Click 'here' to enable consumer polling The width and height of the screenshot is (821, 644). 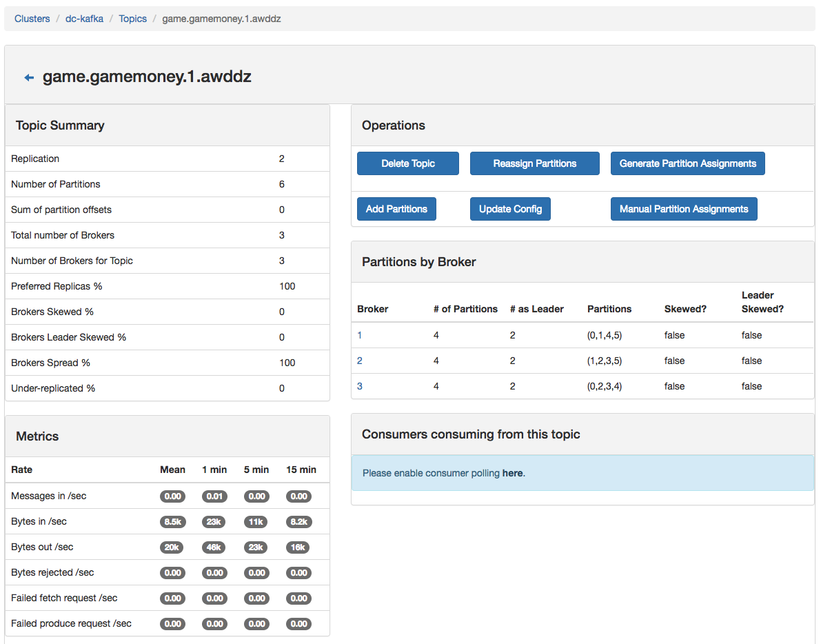(512, 473)
